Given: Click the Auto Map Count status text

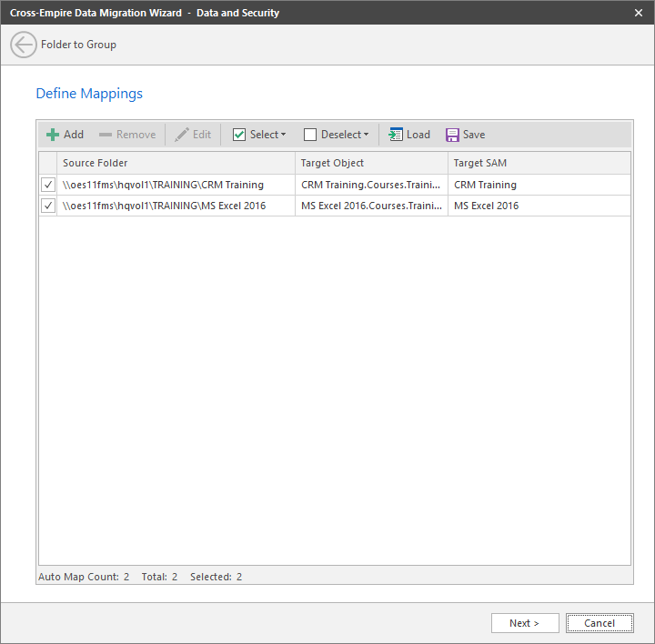Looking at the screenshot, I should pyautogui.click(x=84, y=577).
